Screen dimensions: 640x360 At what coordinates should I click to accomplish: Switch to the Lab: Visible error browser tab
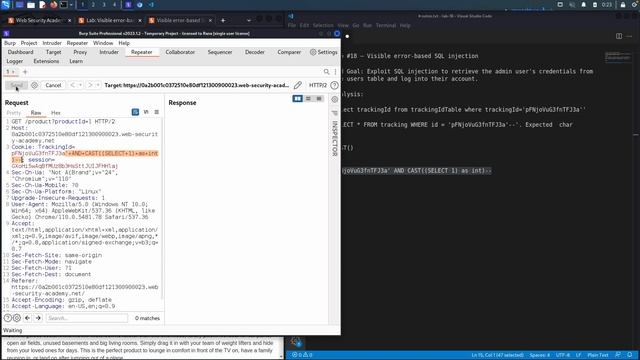[109, 20]
